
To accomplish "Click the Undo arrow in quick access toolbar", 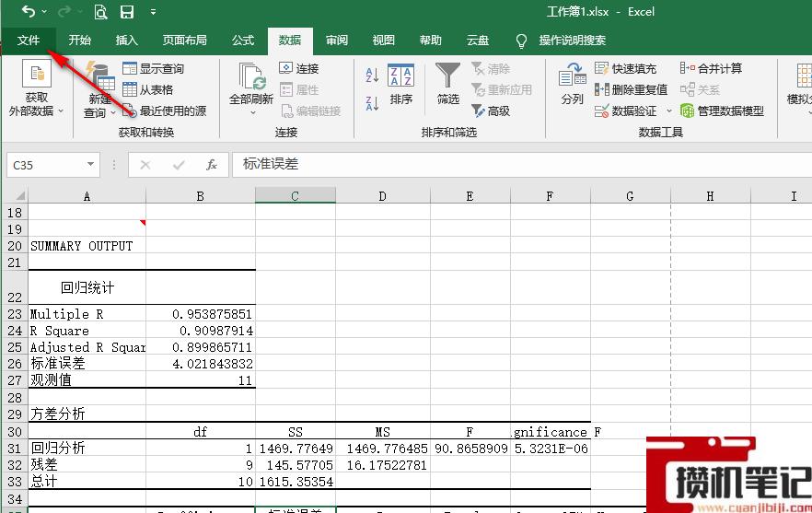I will (x=29, y=11).
